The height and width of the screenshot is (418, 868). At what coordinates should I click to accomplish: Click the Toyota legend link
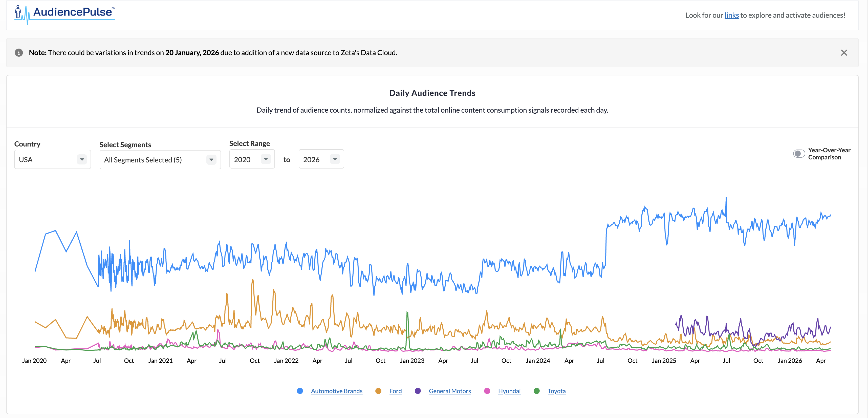(557, 391)
